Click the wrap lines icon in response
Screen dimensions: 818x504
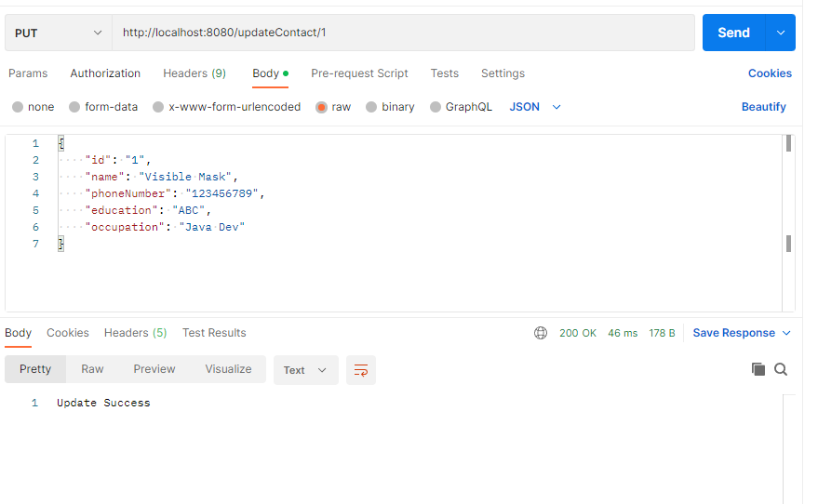[361, 370]
